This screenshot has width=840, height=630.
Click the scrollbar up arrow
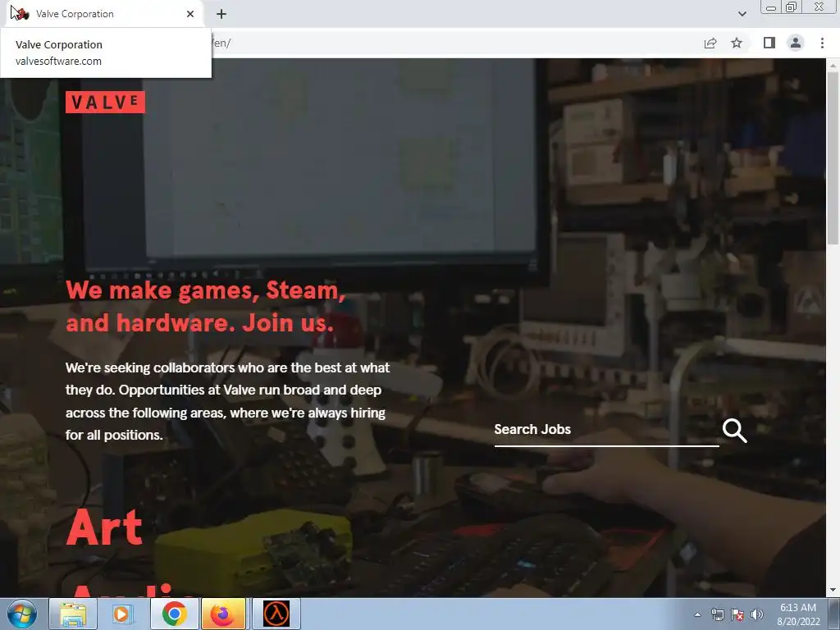(x=833, y=65)
